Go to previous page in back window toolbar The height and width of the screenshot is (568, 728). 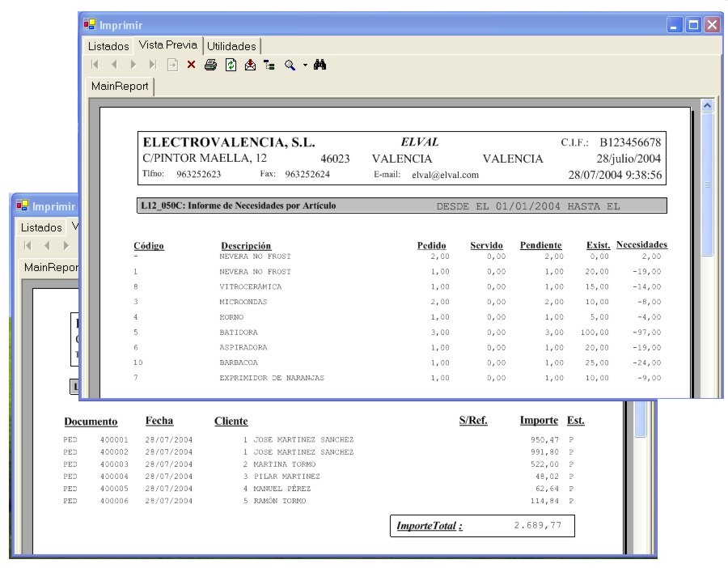pos(46,245)
